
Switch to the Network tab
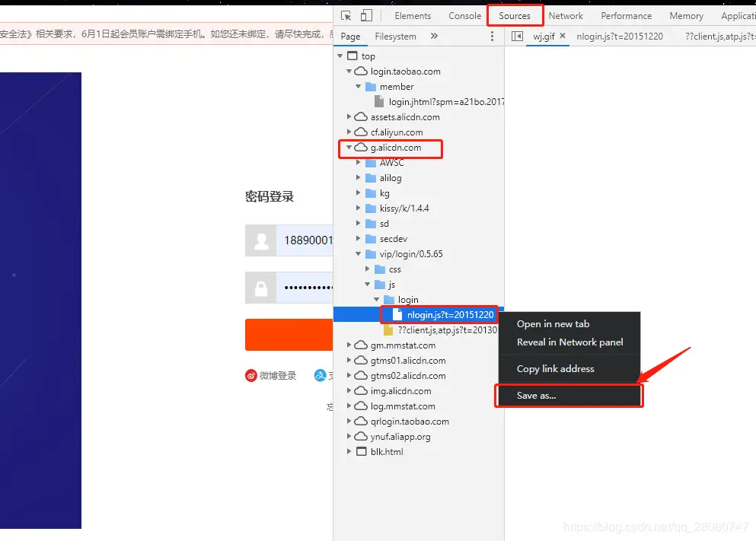(566, 16)
